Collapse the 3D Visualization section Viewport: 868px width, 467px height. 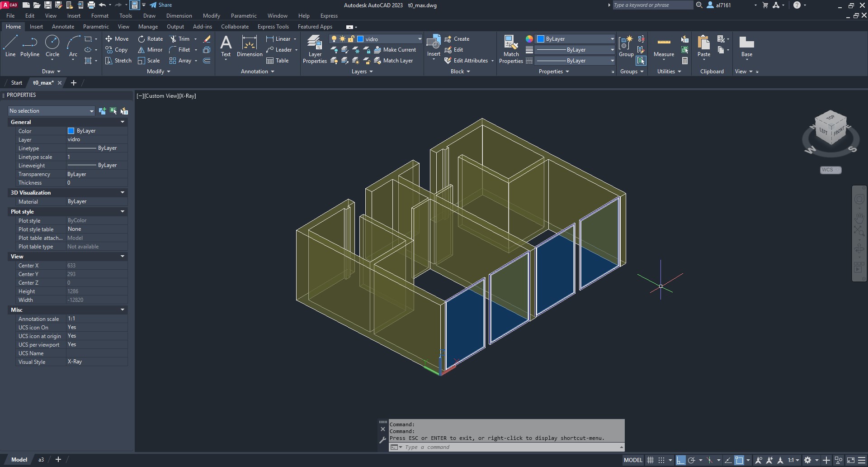pyautogui.click(x=122, y=193)
